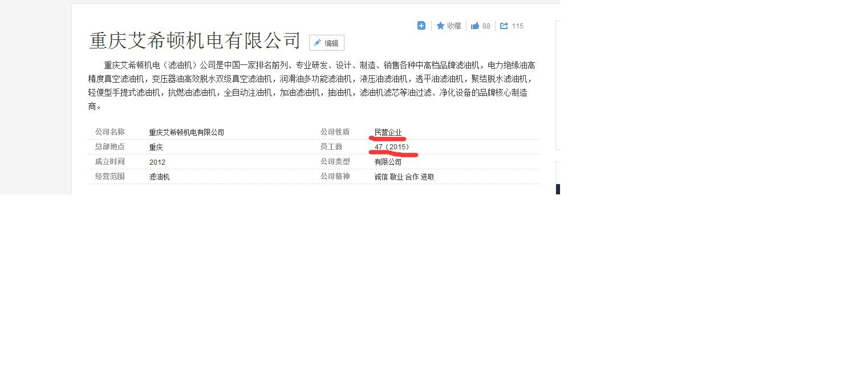Image resolution: width=868 pixels, height=379 pixels.
Task: Click the 公司性质 label
Action: click(335, 132)
